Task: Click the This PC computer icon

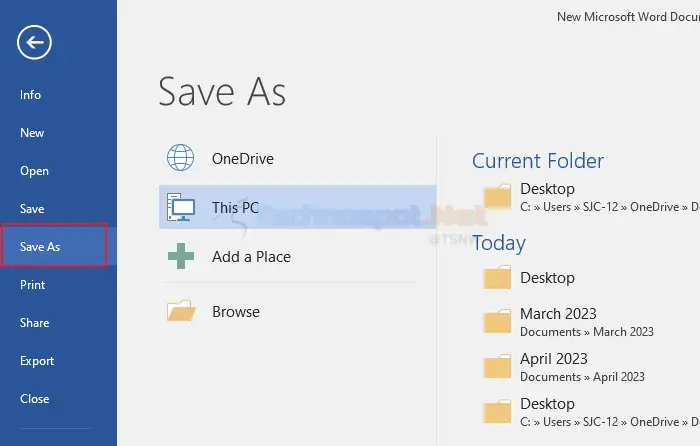Action: pos(181,207)
